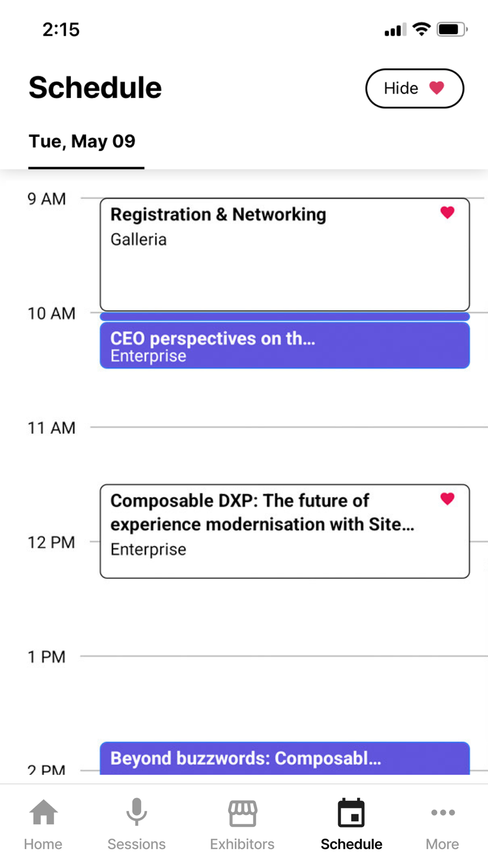This screenshot has width=488, height=868.
Task: Click the battery status icon
Action: [x=452, y=29]
